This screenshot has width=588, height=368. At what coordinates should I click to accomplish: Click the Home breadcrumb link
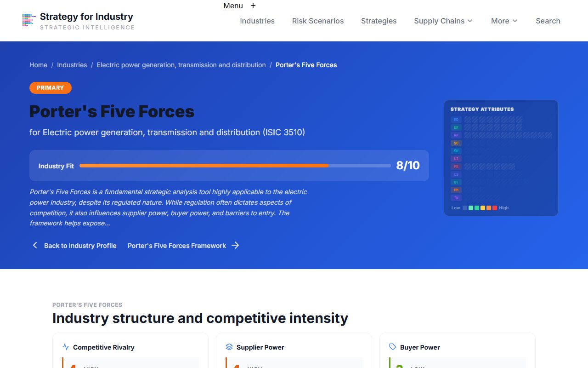(38, 65)
